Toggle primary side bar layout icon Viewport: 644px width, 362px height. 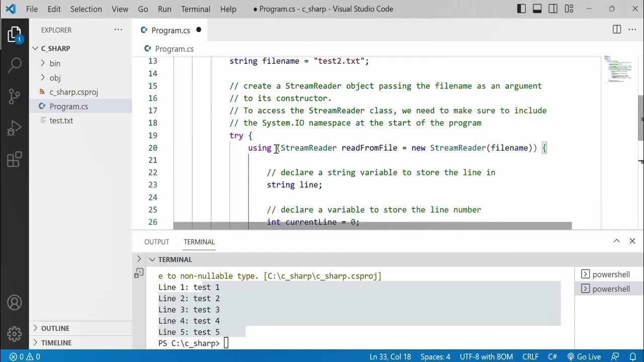click(x=522, y=9)
